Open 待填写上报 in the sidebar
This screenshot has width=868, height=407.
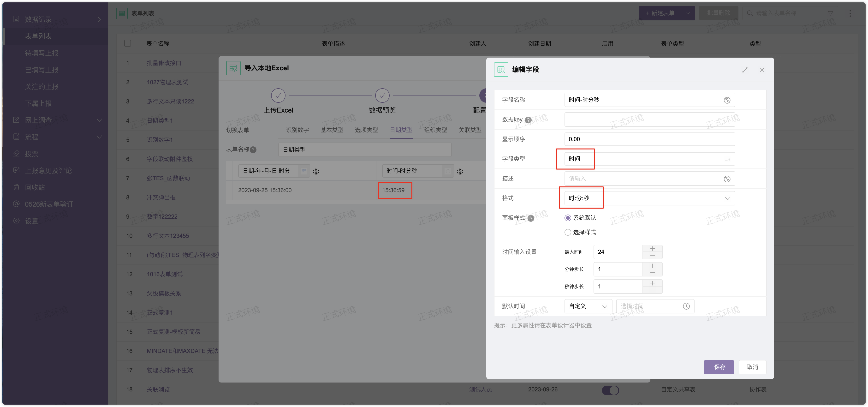click(x=42, y=53)
